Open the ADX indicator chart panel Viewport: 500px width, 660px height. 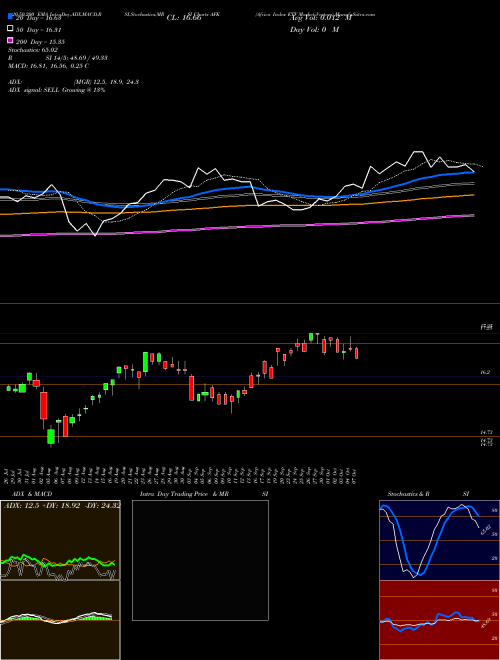pos(60,540)
